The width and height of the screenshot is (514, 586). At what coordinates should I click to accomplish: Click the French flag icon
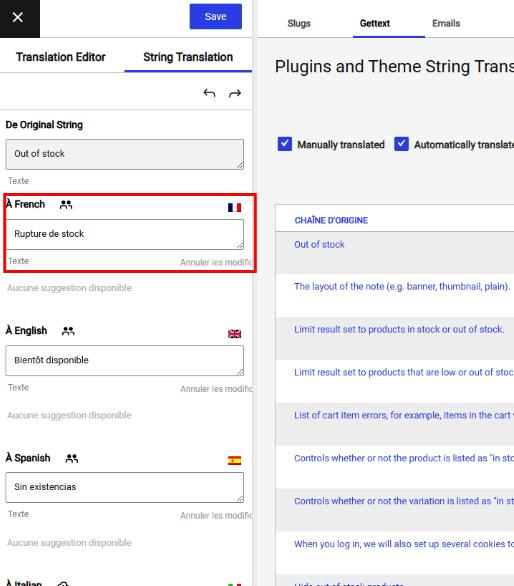point(234,207)
